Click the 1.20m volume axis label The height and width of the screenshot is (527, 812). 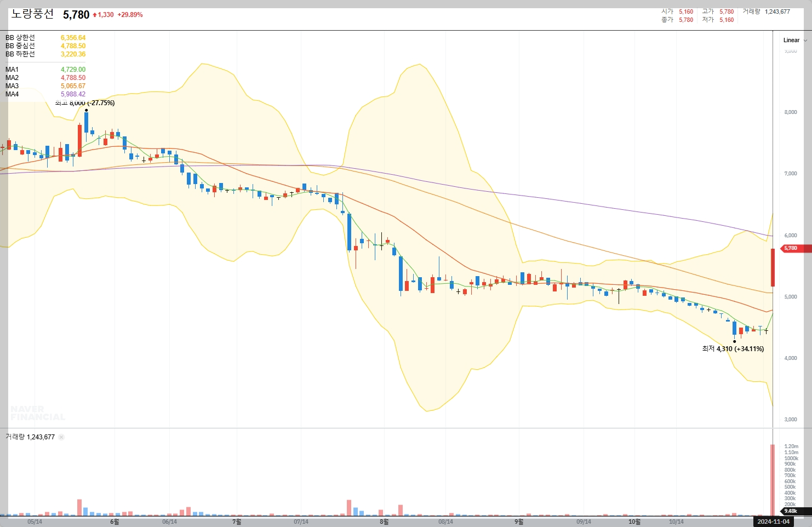pyautogui.click(x=791, y=446)
